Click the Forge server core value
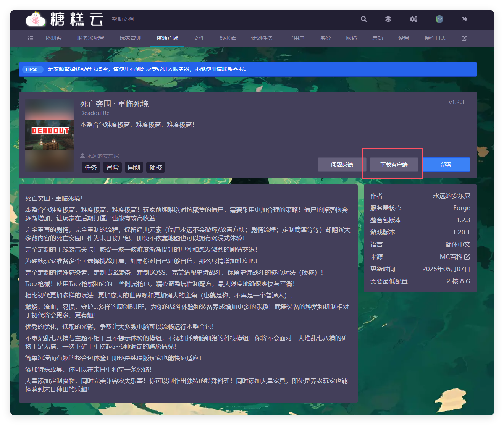The height and width of the screenshot is (425, 504). point(462,208)
